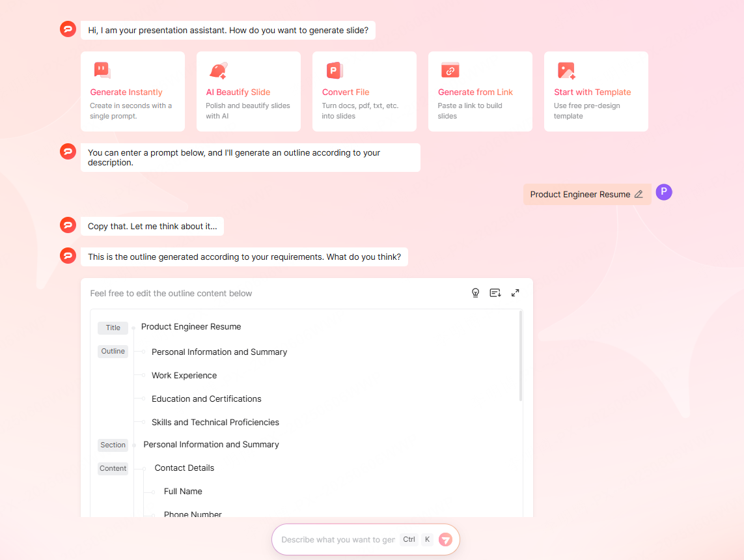Click the P user avatar
The height and width of the screenshot is (560, 744).
[x=663, y=192]
